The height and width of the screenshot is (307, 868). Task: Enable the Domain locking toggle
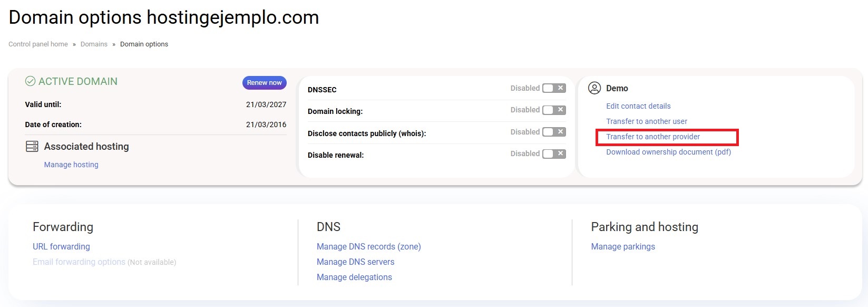554,110
